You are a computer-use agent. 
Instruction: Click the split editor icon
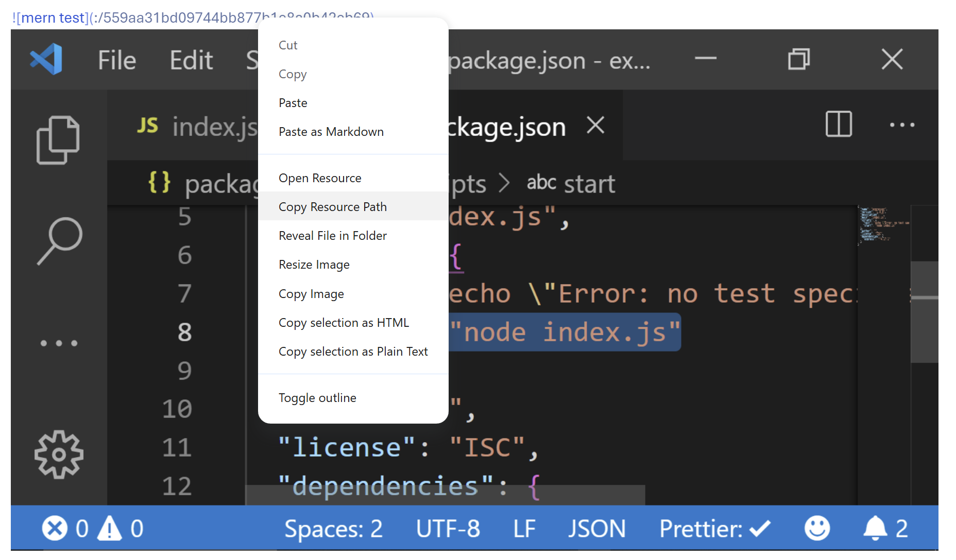pos(839,124)
